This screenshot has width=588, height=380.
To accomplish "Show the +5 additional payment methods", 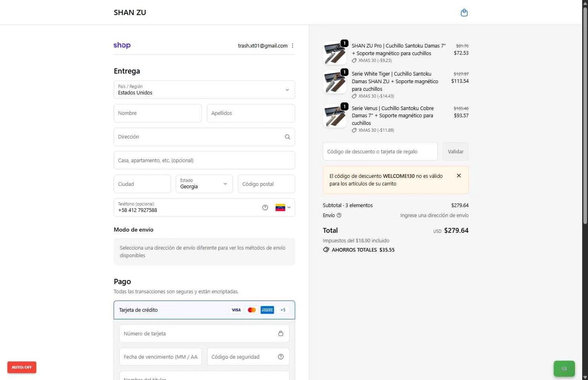I will (x=283, y=310).
